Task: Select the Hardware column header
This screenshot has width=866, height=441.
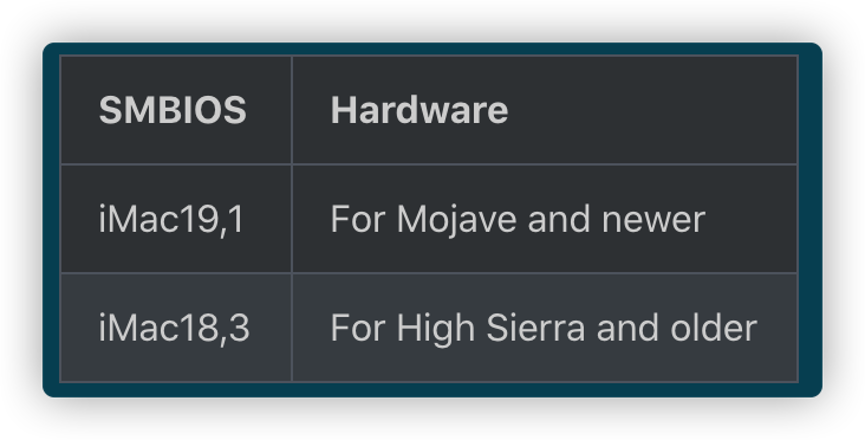Action: (545, 109)
